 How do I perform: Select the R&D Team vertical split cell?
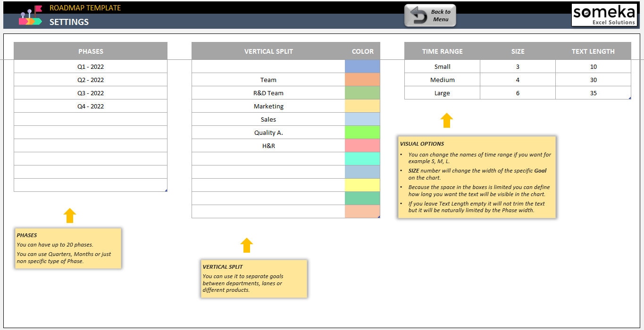pyautogui.click(x=268, y=93)
